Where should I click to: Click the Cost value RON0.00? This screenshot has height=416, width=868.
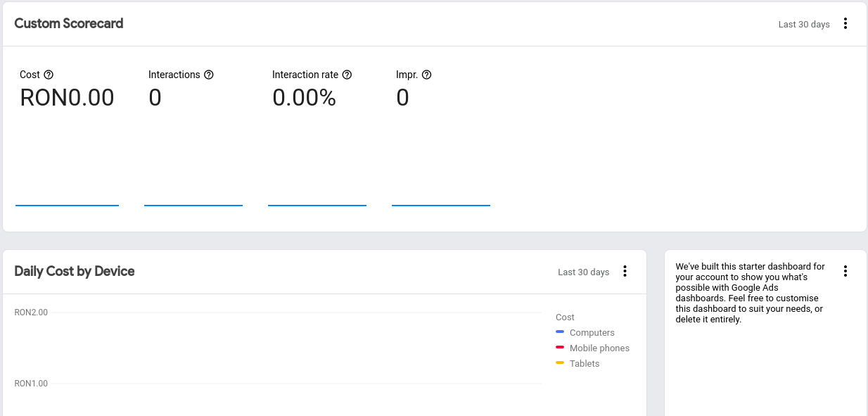[x=67, y=97]
